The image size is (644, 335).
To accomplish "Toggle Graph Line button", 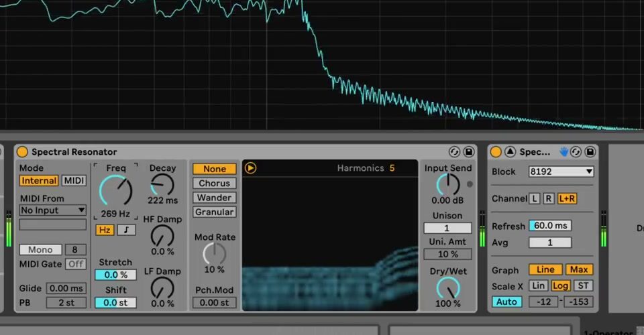I will (545, 269).
